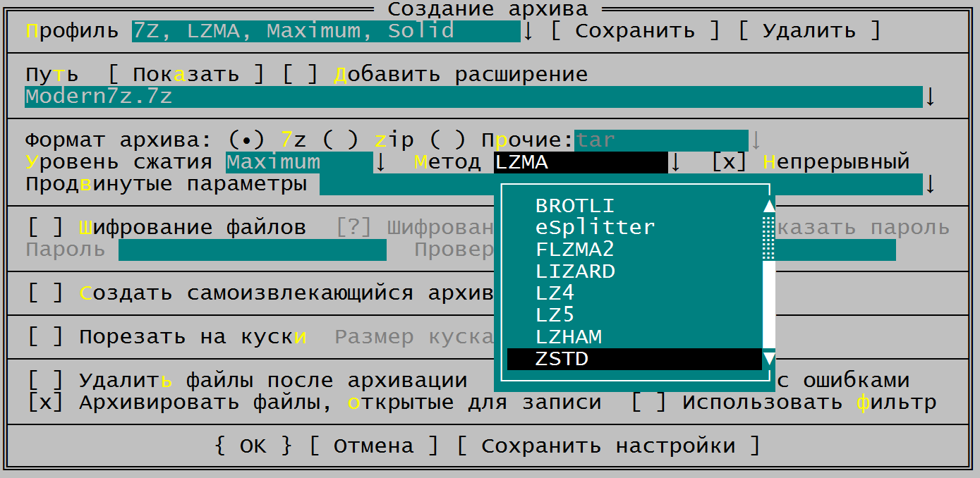The height and width of the screenshot is (478, 980).
Task: Toggle archive files opened for writing checkbox
Action: pos(46,403)
